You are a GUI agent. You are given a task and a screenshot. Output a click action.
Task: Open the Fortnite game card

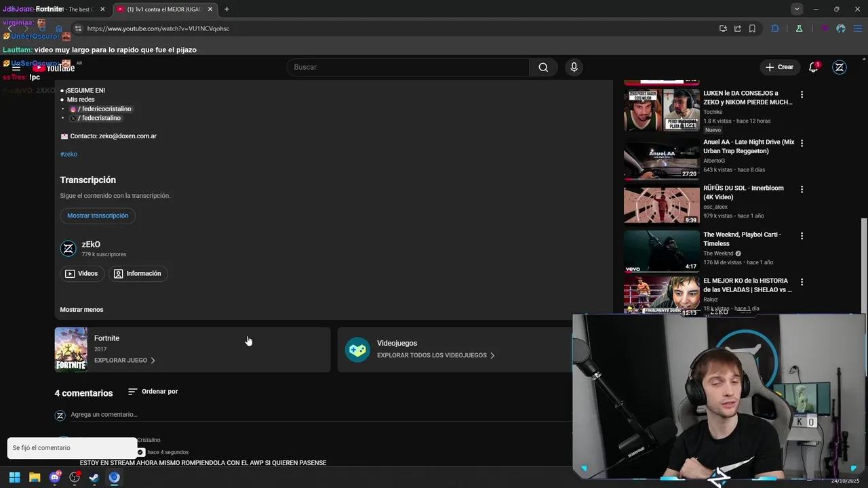coord(192,350)
